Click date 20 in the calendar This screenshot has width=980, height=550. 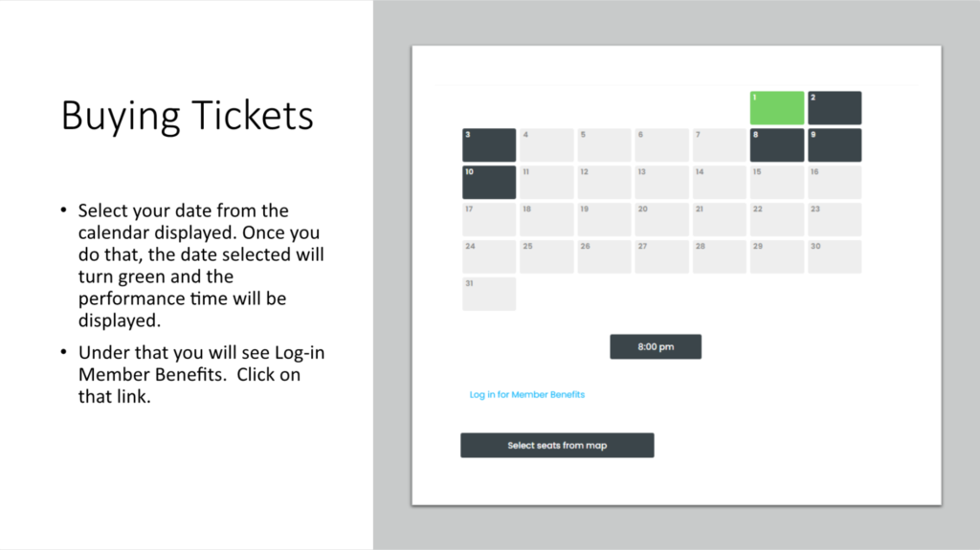click(x=661, y=220)
